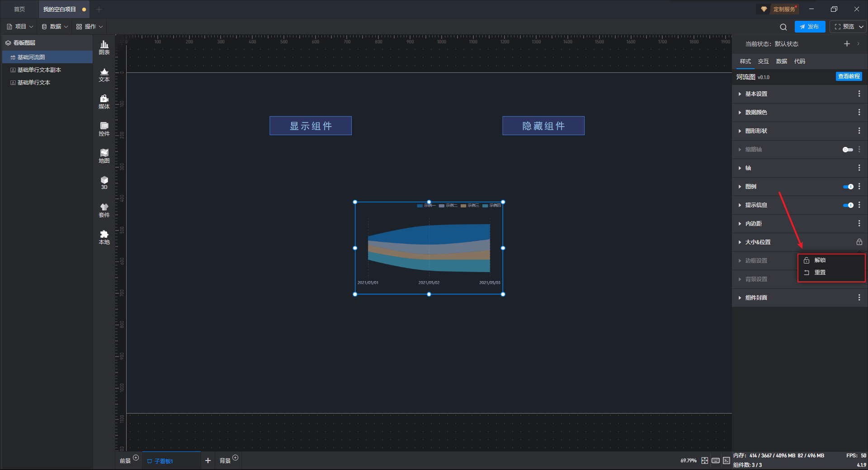Open 轴 more options menu
This screenshot has width=868, height=470.
point(859,168)
